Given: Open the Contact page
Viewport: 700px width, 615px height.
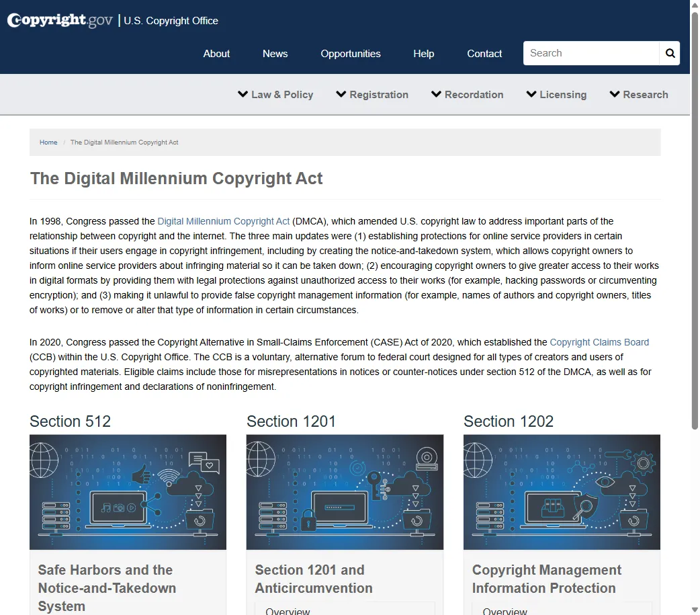Looking at the screenshot, I should [484, 54].
